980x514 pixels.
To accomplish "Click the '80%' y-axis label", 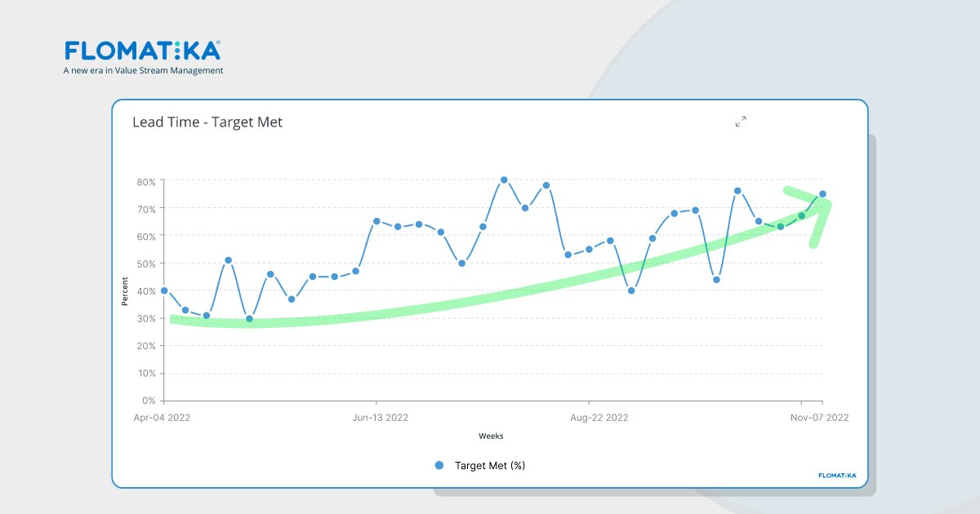I will pos(146,181).
